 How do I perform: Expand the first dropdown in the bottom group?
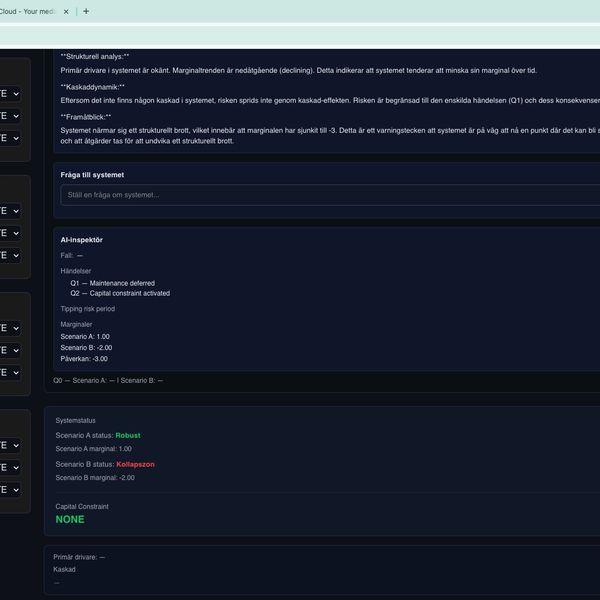(x=9, y=445)
